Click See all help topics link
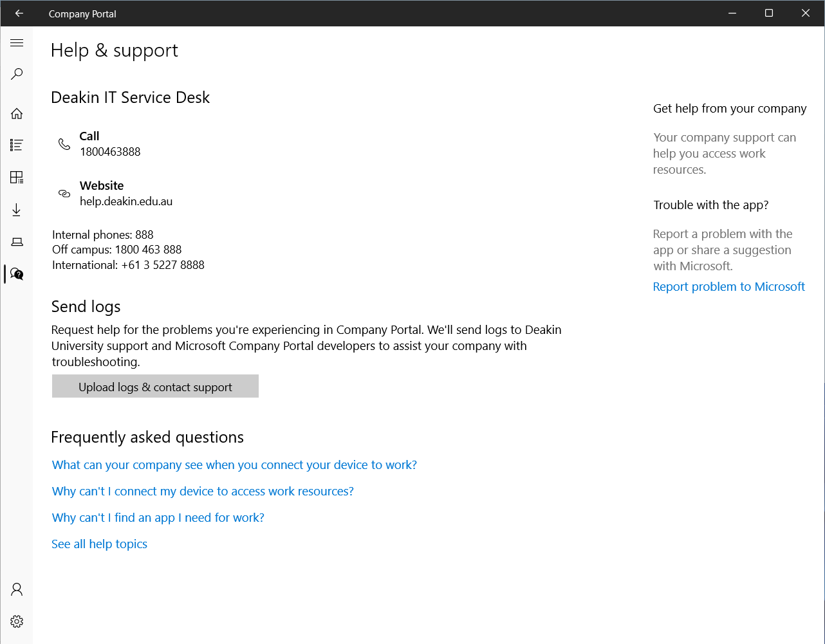The height and width of the screenshot is (644, 825). 99,544
